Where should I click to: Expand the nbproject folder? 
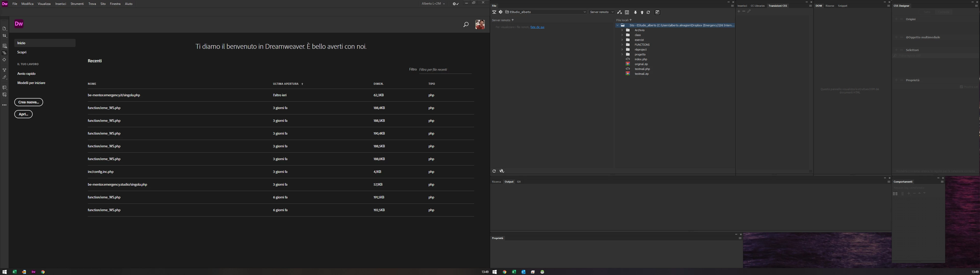[x=622, y=50]
